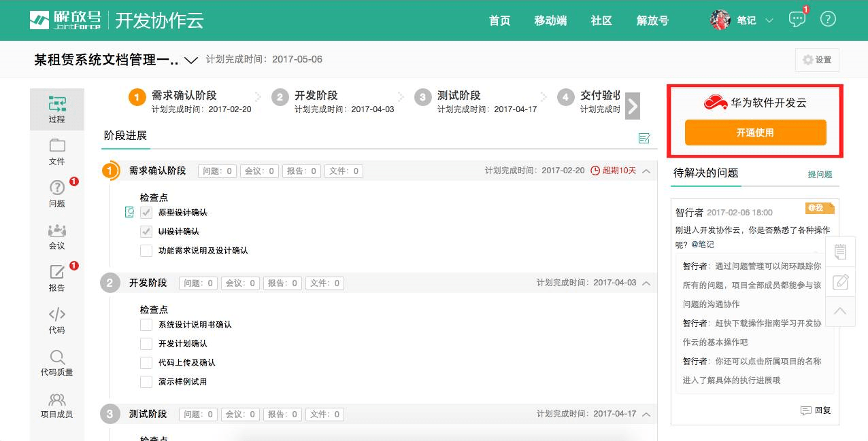This screenshot has width=868, height=441.
Task: Click the @笔记 mention link
Action: [703, 245]
